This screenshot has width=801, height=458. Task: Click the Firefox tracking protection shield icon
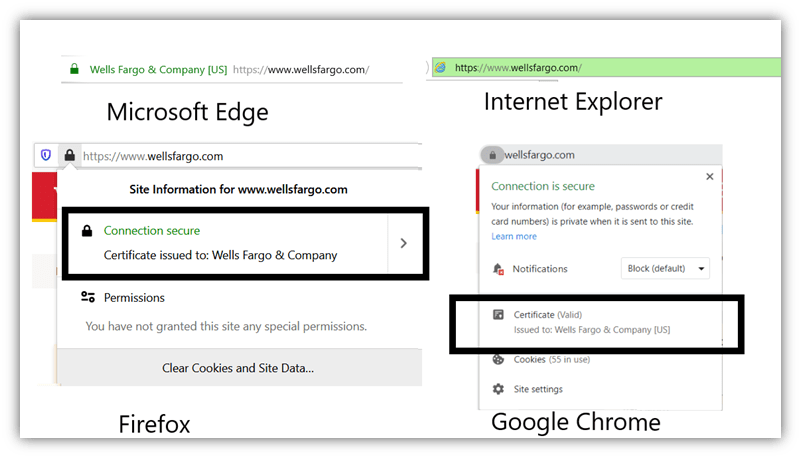46,155
